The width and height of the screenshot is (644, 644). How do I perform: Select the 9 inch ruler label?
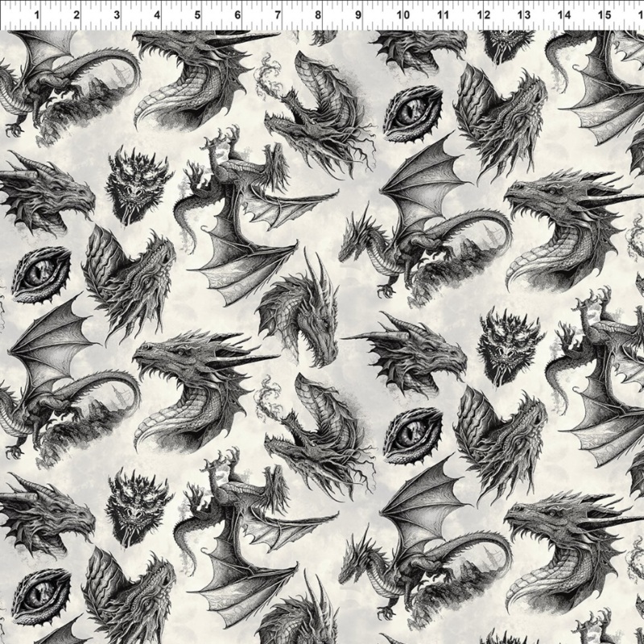point(359,15)
